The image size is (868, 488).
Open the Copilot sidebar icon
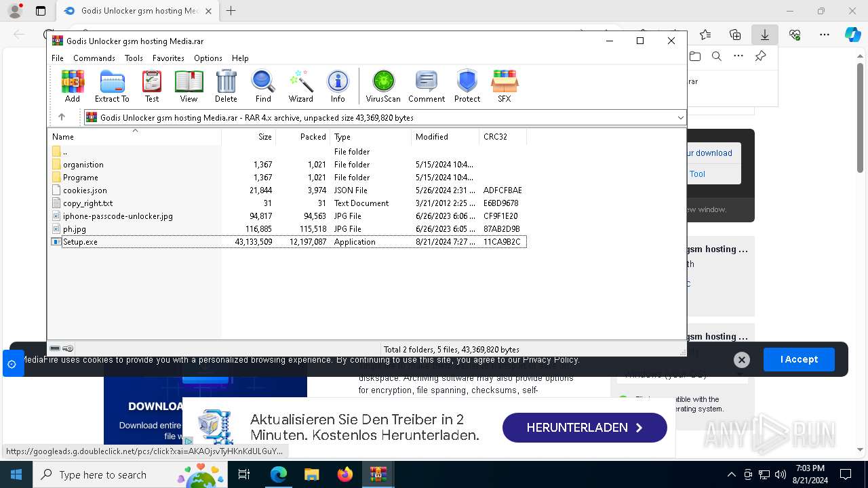(x=852, y=35)
